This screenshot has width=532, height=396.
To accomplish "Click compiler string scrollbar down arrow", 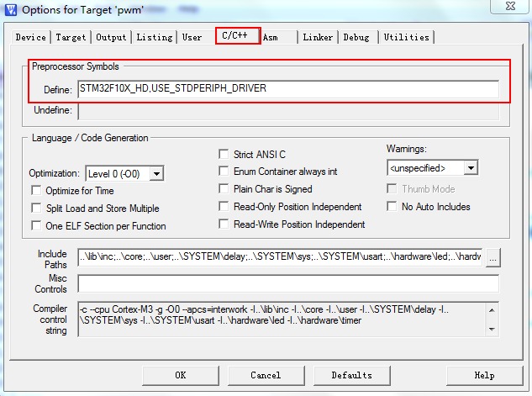I will click(x=492, y=329).
